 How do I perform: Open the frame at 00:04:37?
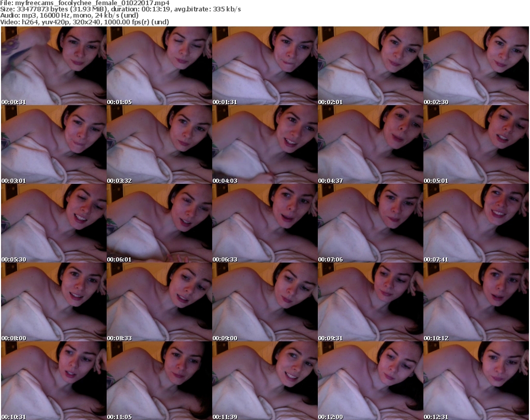(371, 144)
